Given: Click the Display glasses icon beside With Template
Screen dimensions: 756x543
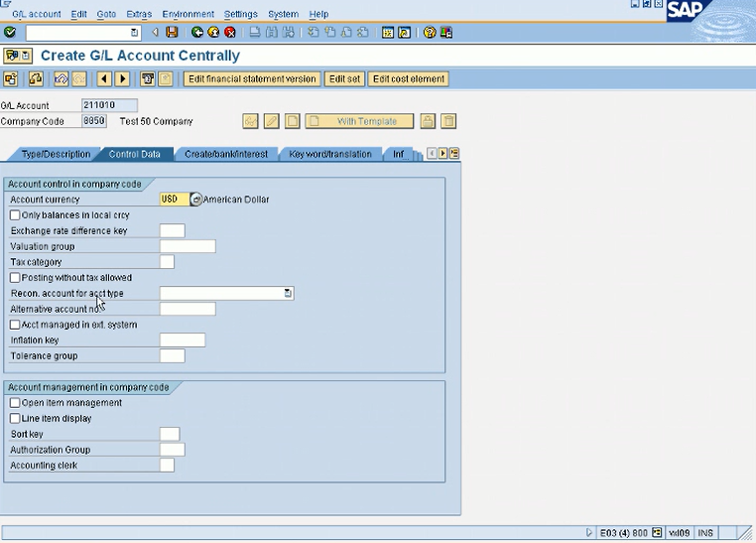Looking at the screenshot, I should 250,121.
